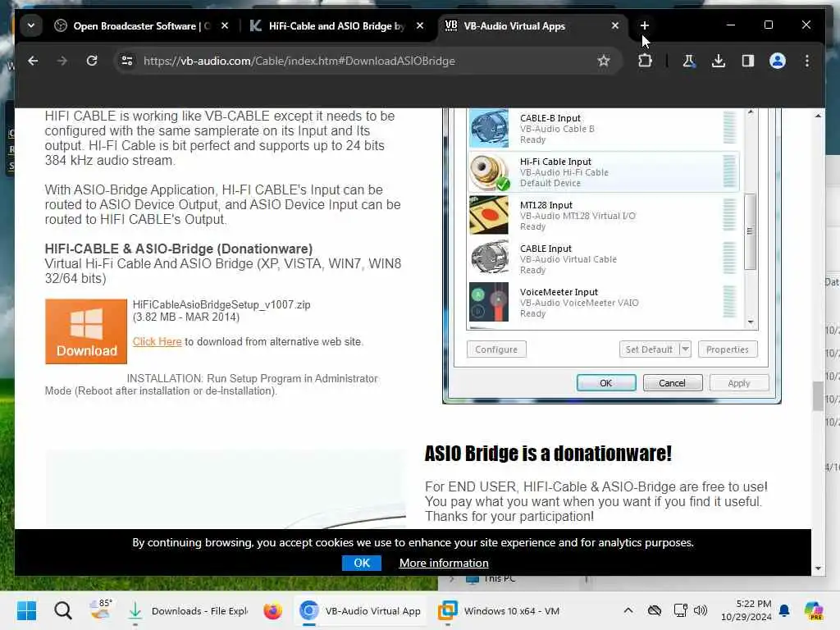
Task: Switch to Downloads File Explorer taskbar item
Action: 189,610
